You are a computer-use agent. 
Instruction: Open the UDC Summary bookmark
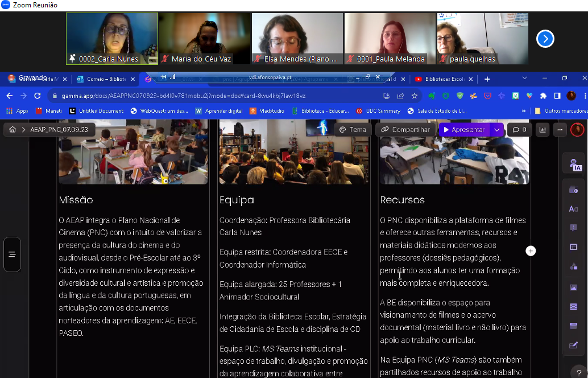pyautogui.click(x=378, y=111)
